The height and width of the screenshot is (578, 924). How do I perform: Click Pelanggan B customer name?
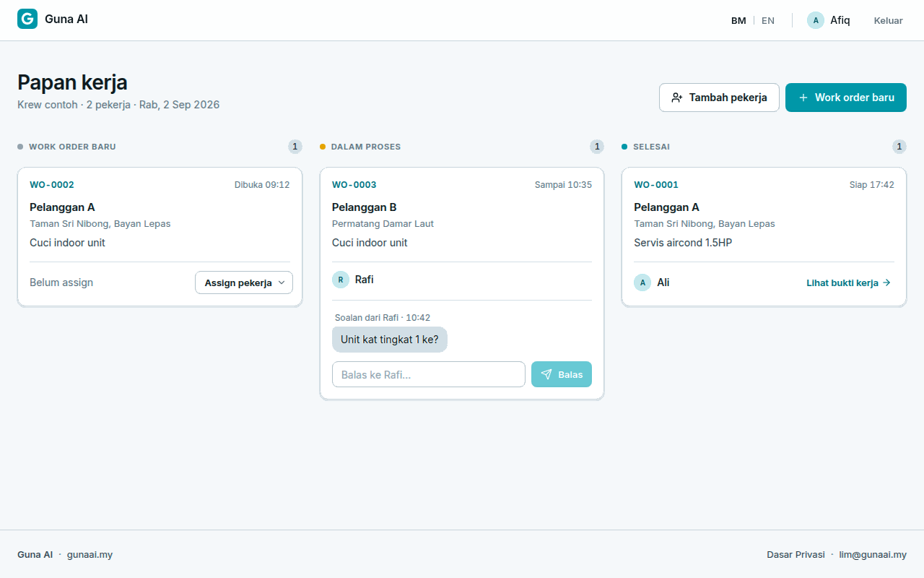[365, 207]
